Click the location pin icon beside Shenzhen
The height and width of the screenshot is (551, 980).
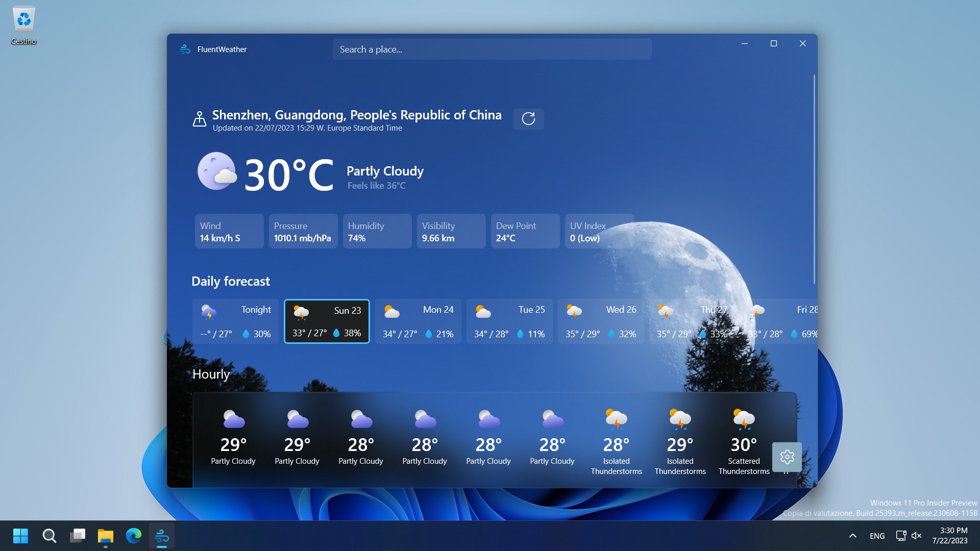(x=199, y=118)
